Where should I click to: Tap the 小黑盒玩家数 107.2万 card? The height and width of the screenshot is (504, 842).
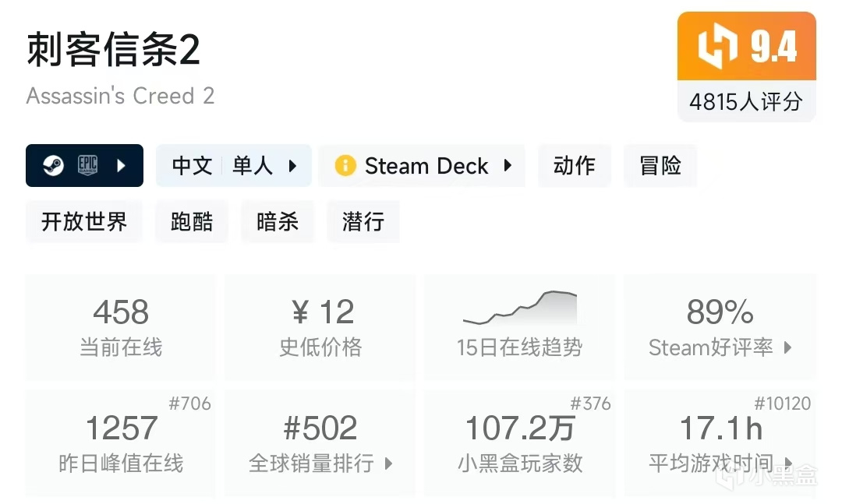[519, 444]
